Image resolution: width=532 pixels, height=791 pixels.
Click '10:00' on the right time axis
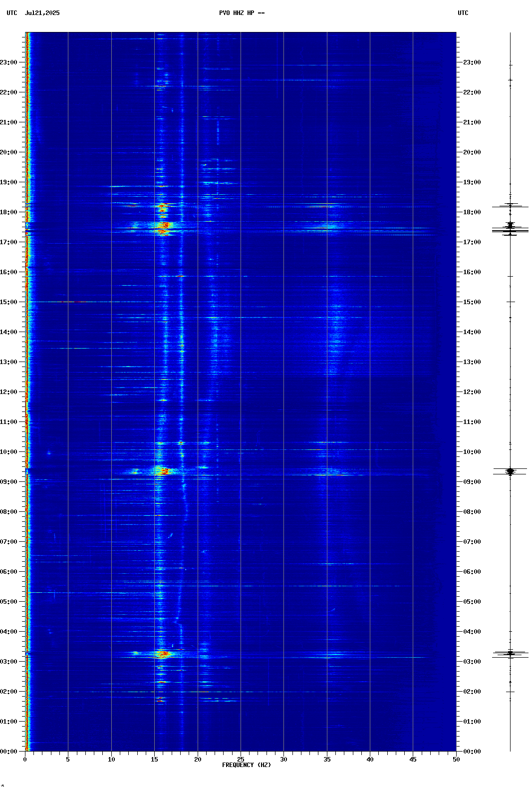[472, 452]
